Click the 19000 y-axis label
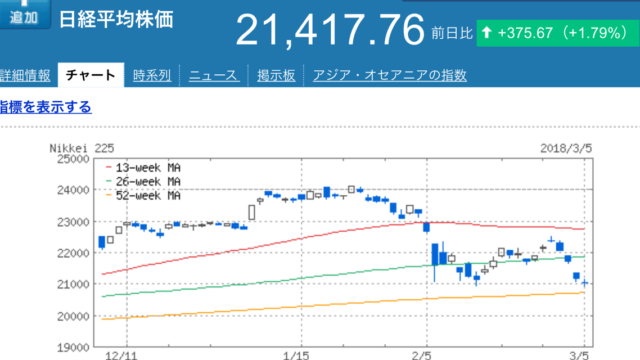The image size is (640, 360). pyautogui.click(x=73, y=348)
